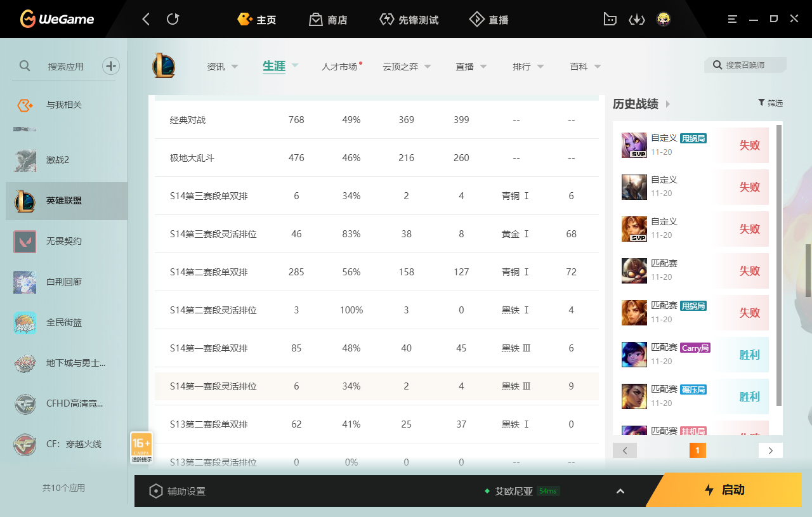Select 激战2 in the app list
812x517 pixels.
(x=67, y=160)
